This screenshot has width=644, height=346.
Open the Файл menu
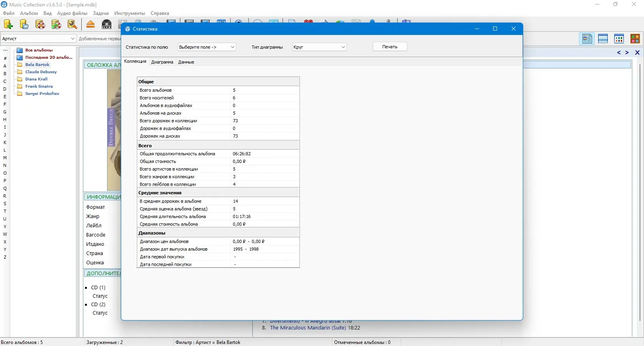[8, 13]
